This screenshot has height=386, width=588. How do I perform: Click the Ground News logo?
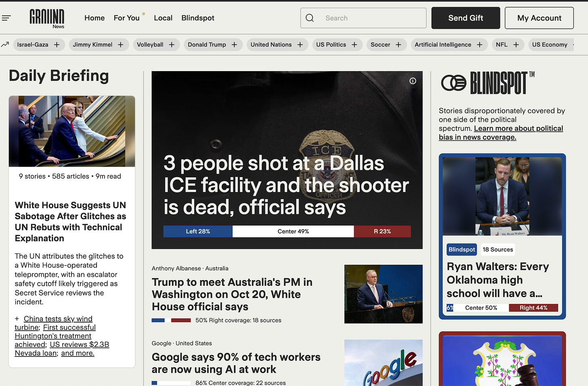(47, 19)
